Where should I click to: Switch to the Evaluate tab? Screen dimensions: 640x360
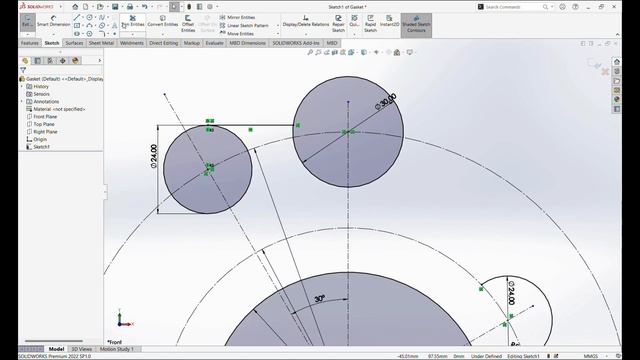[214, 43]
